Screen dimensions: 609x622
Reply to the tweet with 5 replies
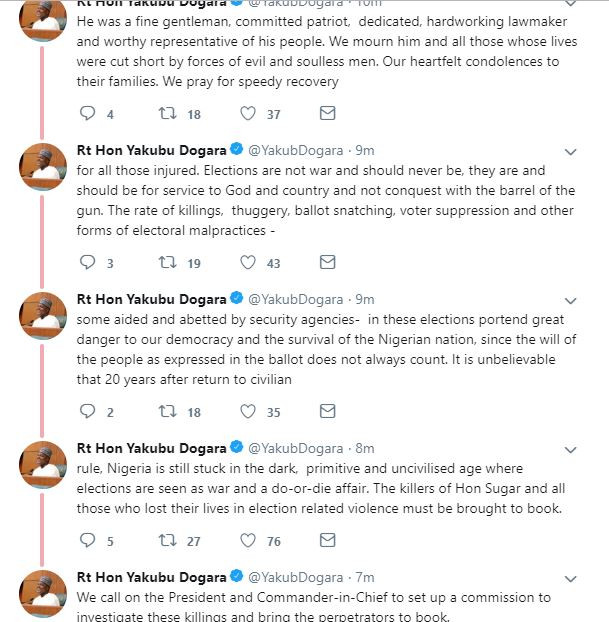click(87, 541)
